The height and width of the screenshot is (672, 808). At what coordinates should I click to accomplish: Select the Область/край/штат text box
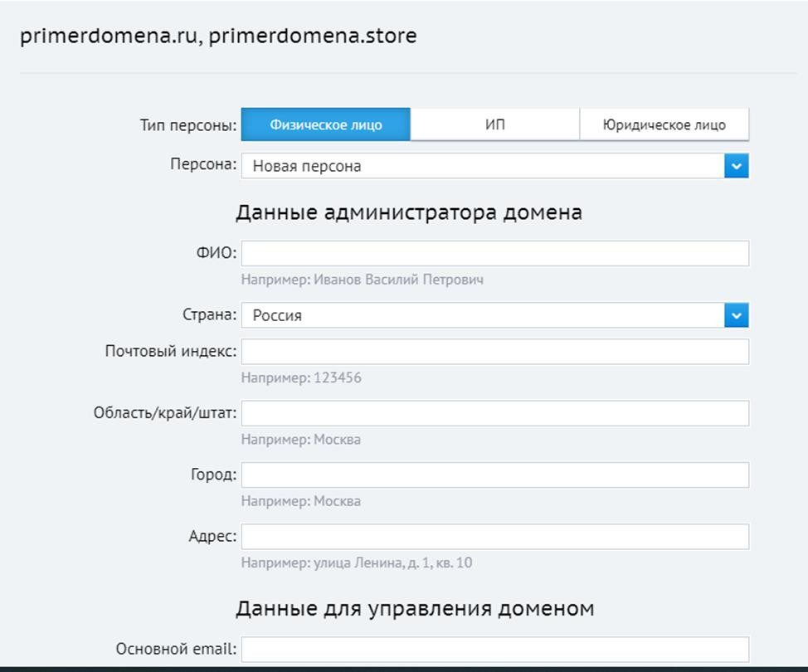(494, 413)
